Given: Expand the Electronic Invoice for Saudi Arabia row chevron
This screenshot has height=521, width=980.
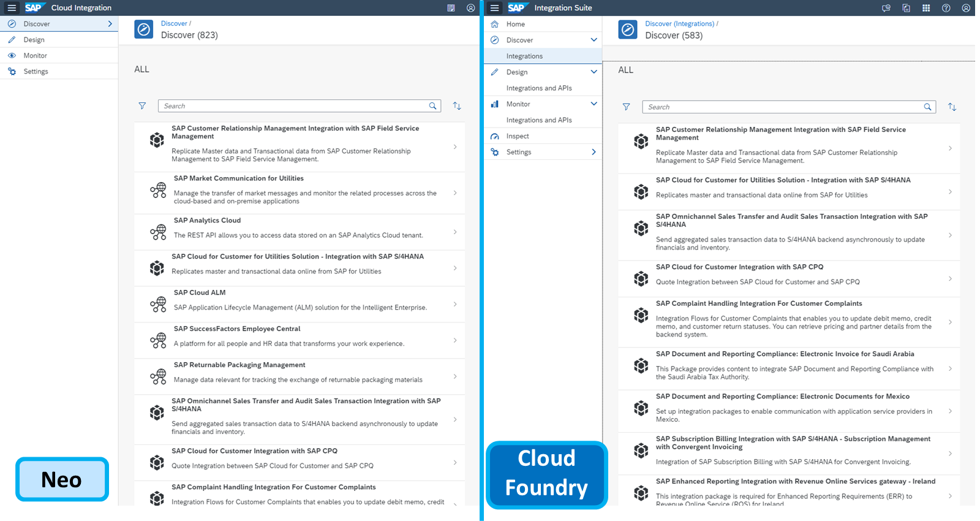Looking at the screenshot, I should click(950, 369).
